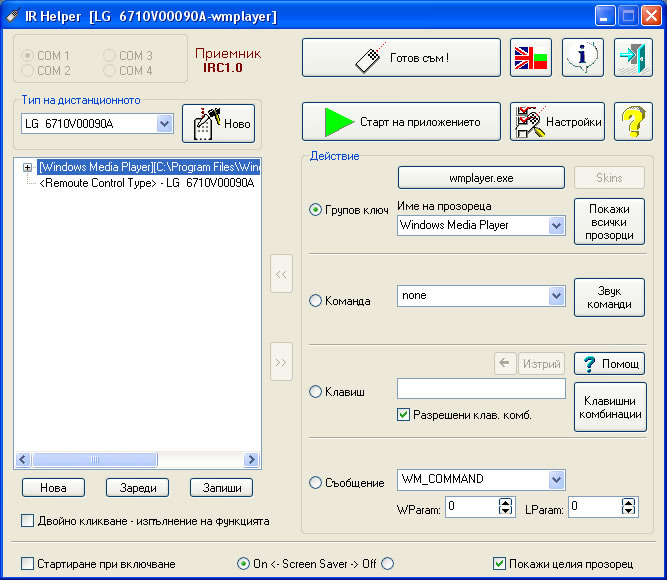
Task: Click the LParam value field
Action: coord(595,507)
